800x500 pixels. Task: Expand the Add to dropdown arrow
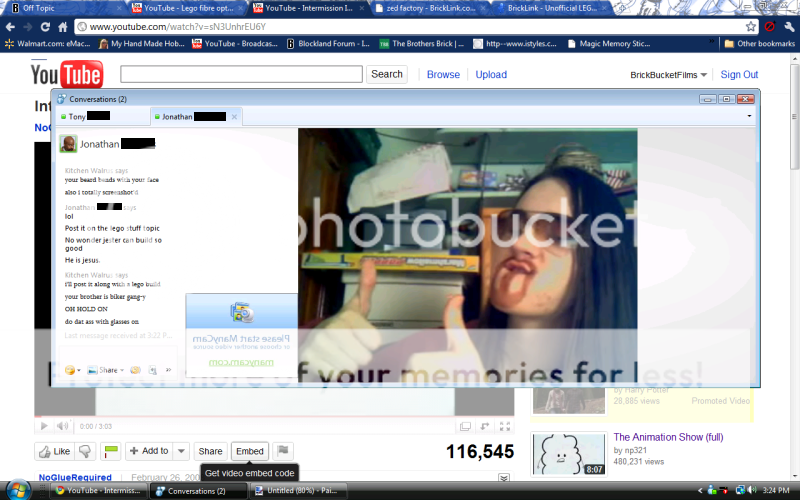(x=181, y=451)
